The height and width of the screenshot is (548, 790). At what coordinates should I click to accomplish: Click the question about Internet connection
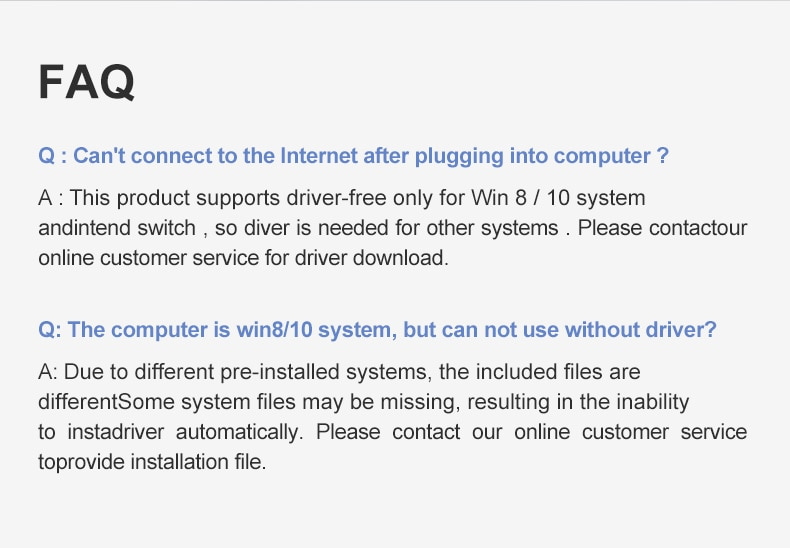(x=353, y=156)
